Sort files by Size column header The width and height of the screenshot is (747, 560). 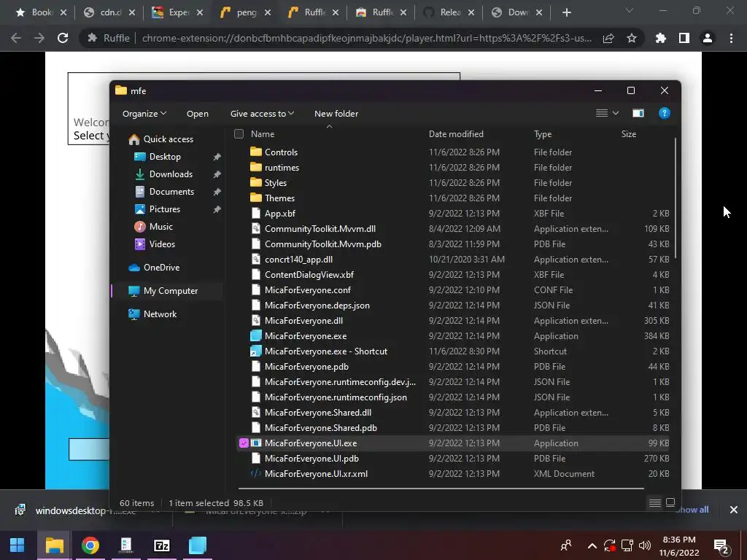tap(628, 134)
